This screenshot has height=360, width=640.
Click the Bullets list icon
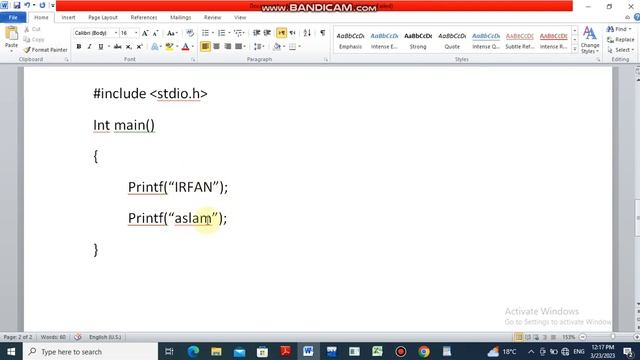(205, 33)
